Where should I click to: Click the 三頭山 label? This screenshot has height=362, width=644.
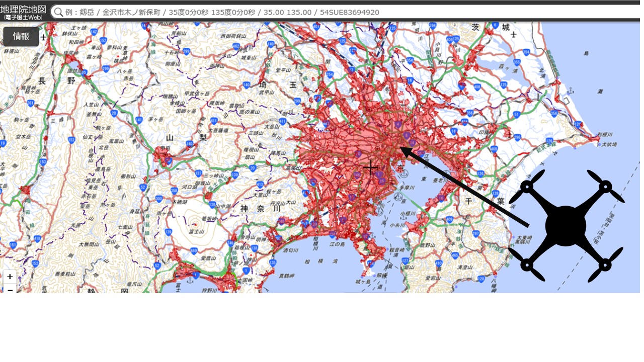click(x=256, y=133)
